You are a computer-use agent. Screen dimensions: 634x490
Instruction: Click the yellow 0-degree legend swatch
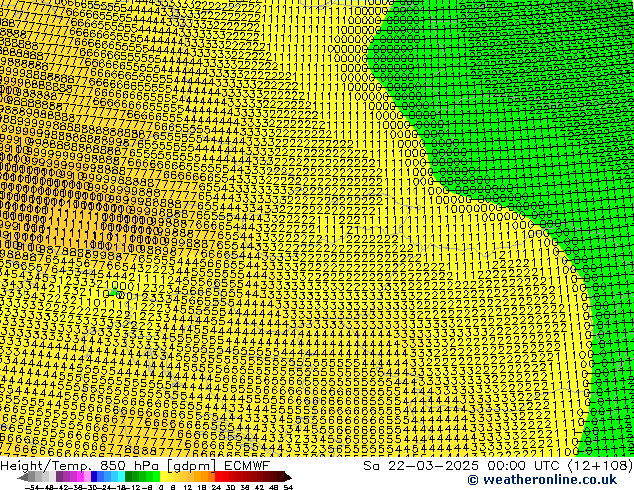pyautogui.click(x=163, y=476)
